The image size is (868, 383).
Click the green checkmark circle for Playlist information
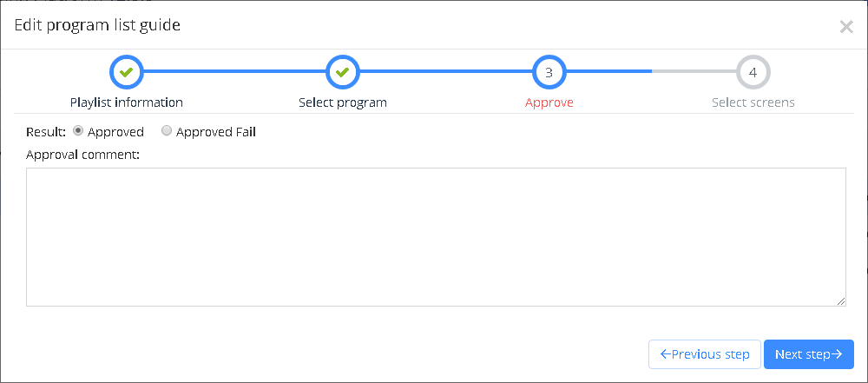tap(127, 72)
